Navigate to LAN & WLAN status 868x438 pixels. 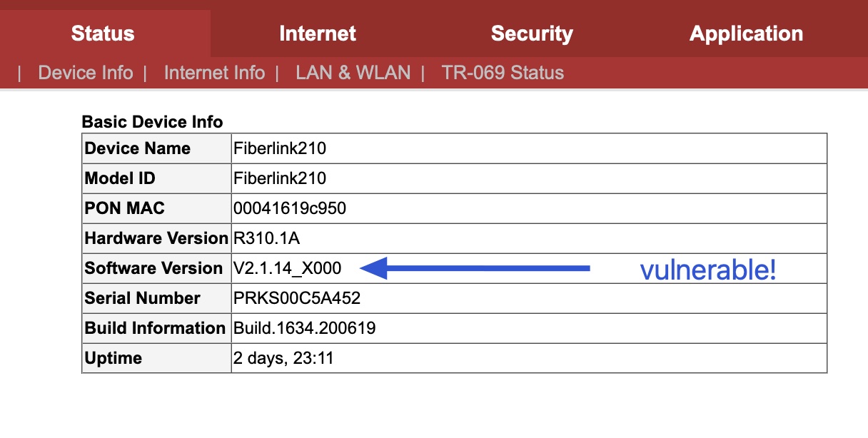[x=353, y=73]
